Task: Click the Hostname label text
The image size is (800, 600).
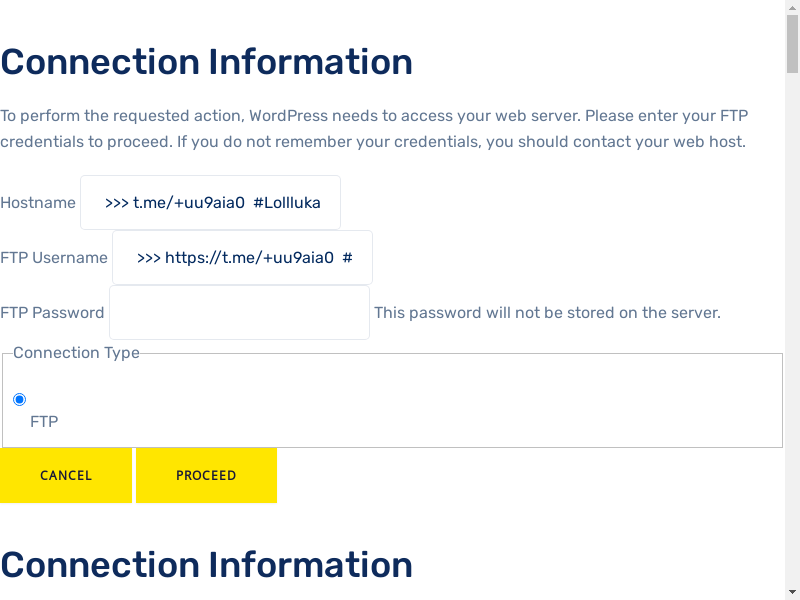Action: [38, 203]
